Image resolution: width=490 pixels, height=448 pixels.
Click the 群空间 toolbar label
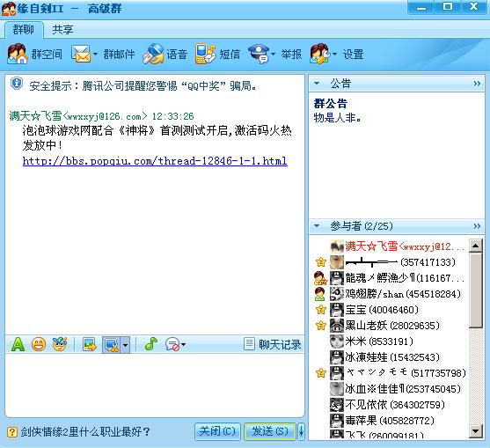click(47, 55)
